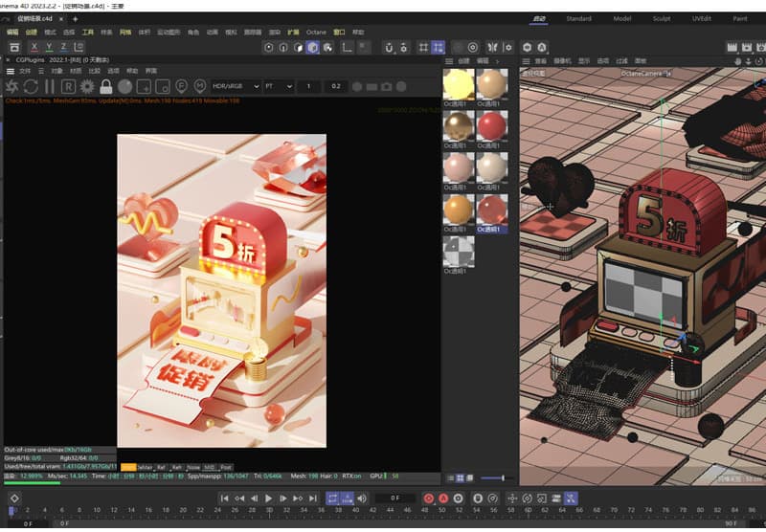Activate the pick material M pin icon
This screenshot has height=532, width=766.
click(x=200, y=87)
